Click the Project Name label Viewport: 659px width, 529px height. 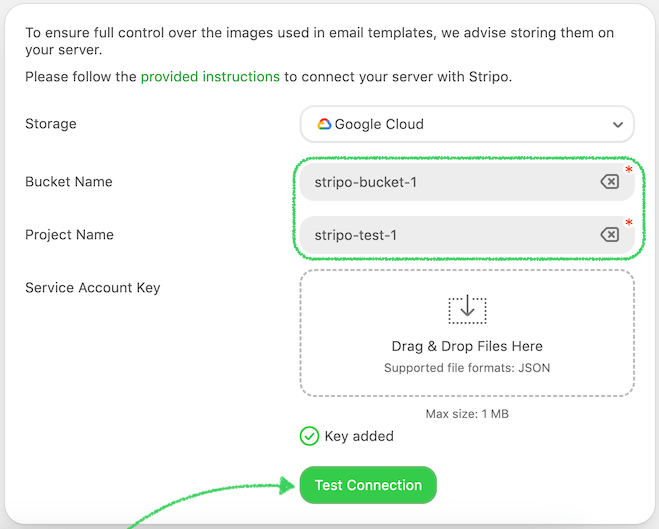click(x=69, y=235)
